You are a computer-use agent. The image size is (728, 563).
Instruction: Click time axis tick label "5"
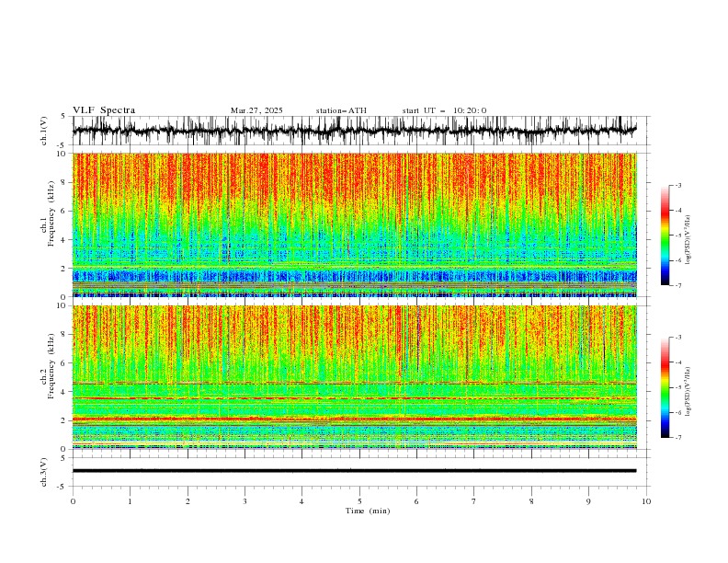click(x=359, y=501)
